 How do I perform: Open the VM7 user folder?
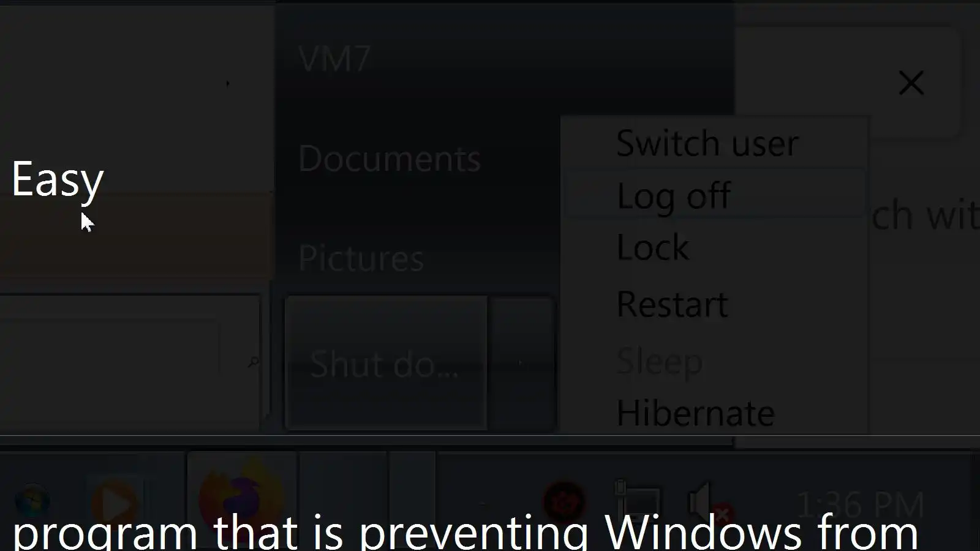[x=334, y=59]
